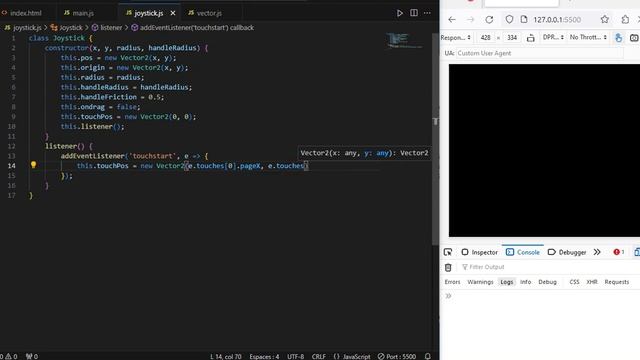
Task: Toggle the Warnings filter
Action: 480,282
